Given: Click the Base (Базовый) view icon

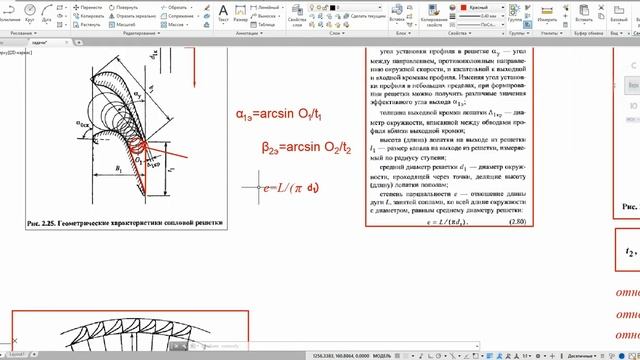Looking at the screenshot, I should pos(619,13).
